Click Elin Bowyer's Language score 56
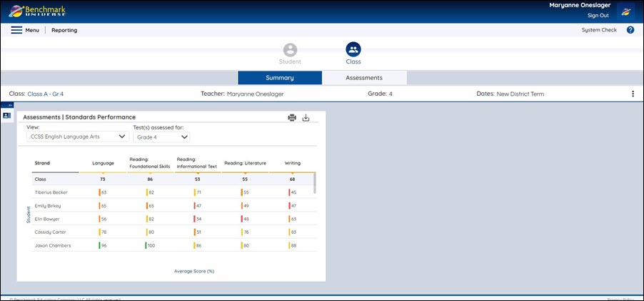Viewport: 644px width, 301px height. coord(103,219)
